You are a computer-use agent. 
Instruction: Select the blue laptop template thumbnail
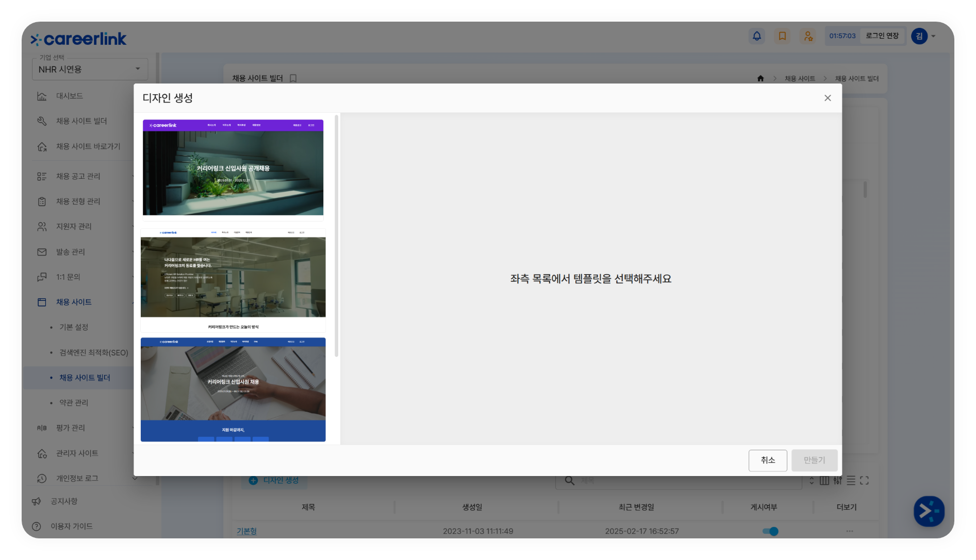click(x=233, y=389)
